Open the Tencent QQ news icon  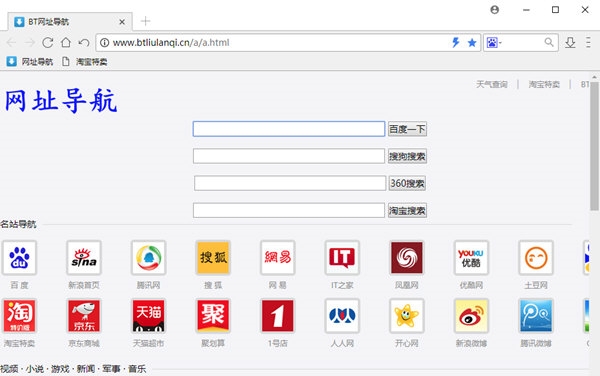[148, 257]
